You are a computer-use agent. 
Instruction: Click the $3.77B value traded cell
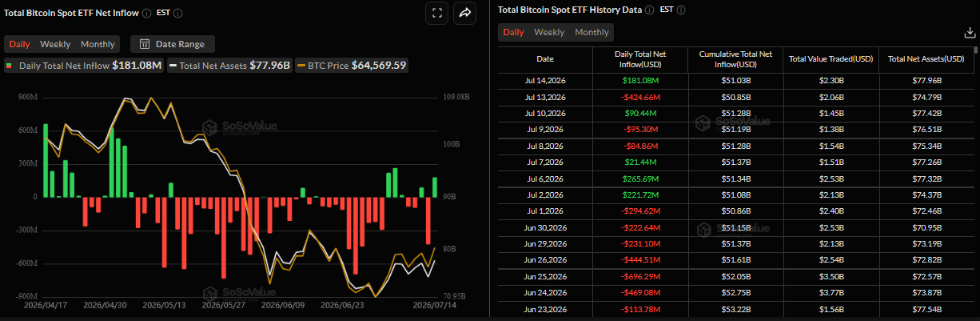tap(830, 293)
